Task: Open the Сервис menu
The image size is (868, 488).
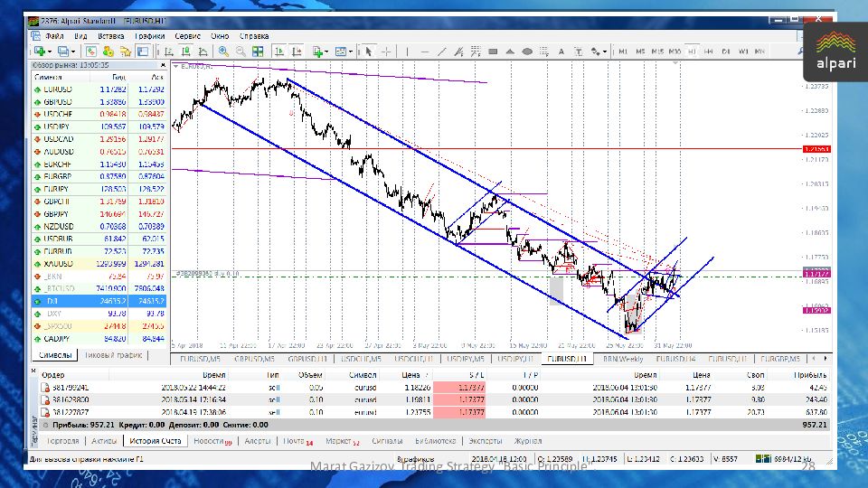Action: (187, 35)
